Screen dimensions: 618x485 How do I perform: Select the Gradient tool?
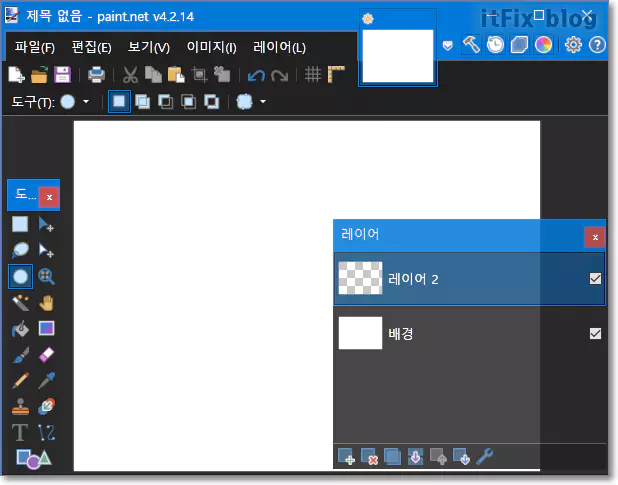[46, 328]
